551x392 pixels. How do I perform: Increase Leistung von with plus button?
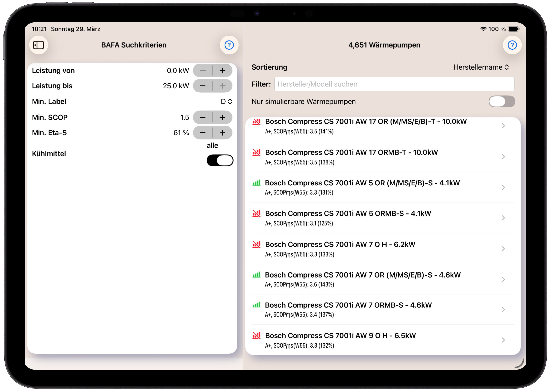pyautogui.click(x=222, y=71)
